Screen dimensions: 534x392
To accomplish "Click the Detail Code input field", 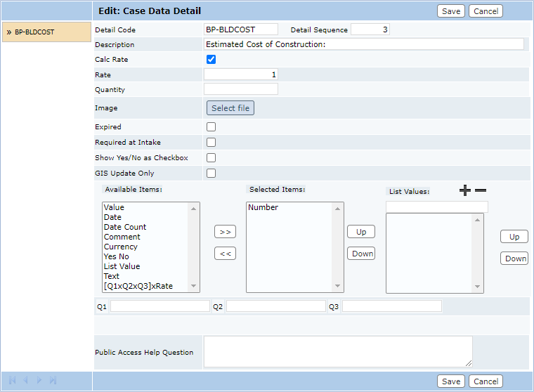I will tap(241, 30).
